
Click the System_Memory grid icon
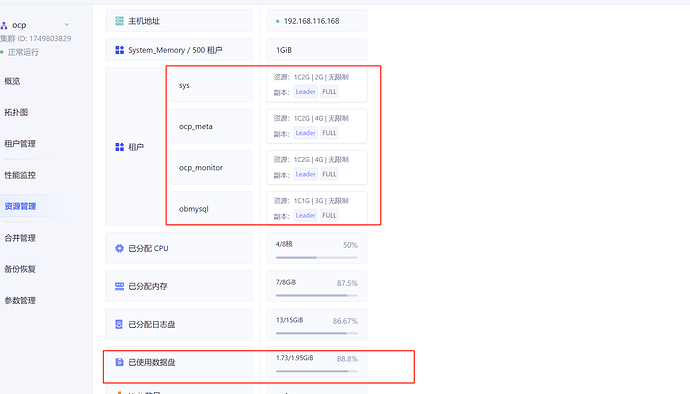coord(119,50)
